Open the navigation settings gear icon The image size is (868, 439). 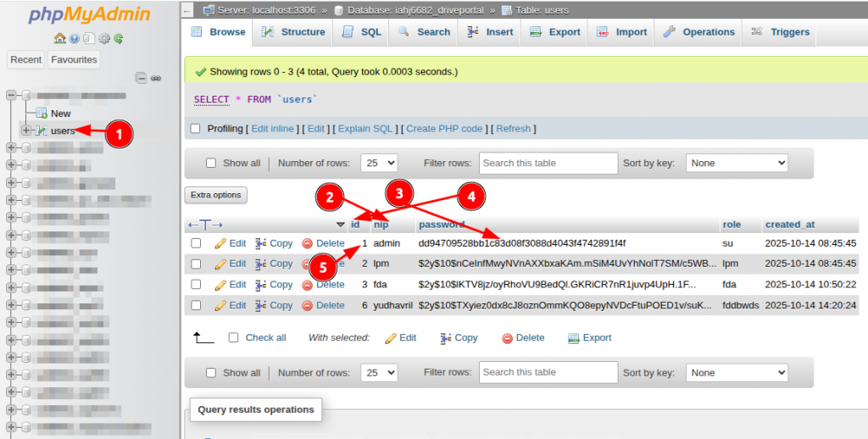tap(104, 39)
